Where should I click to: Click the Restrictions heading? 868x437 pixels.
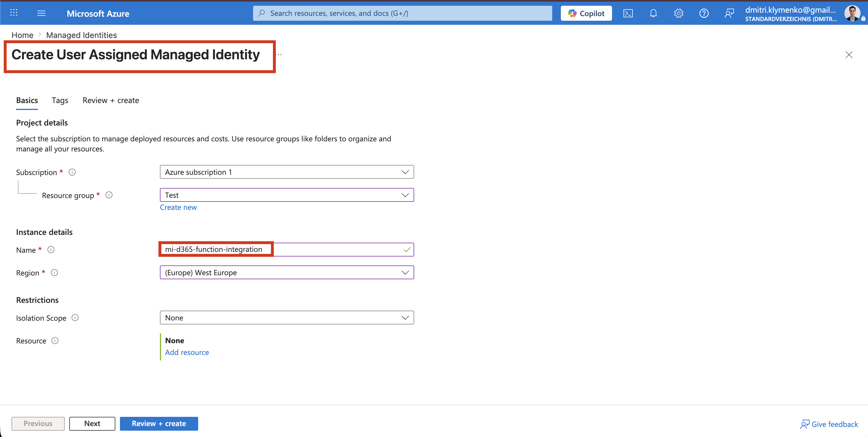coord(37,300)
